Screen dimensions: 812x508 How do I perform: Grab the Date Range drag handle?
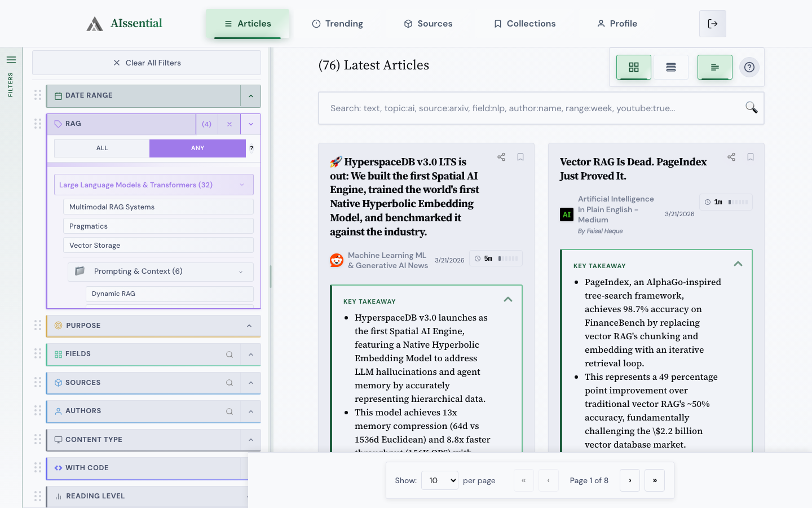pos(38,95)
